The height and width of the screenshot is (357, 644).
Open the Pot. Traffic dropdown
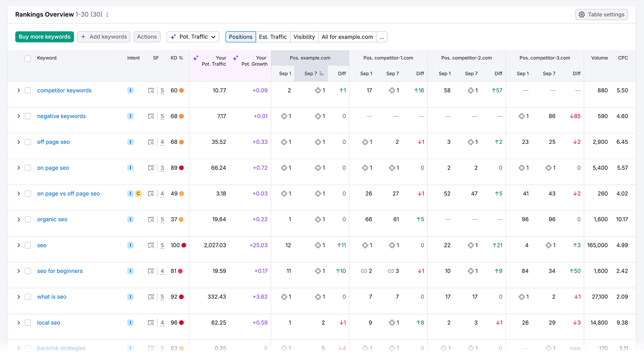[193, 37]
